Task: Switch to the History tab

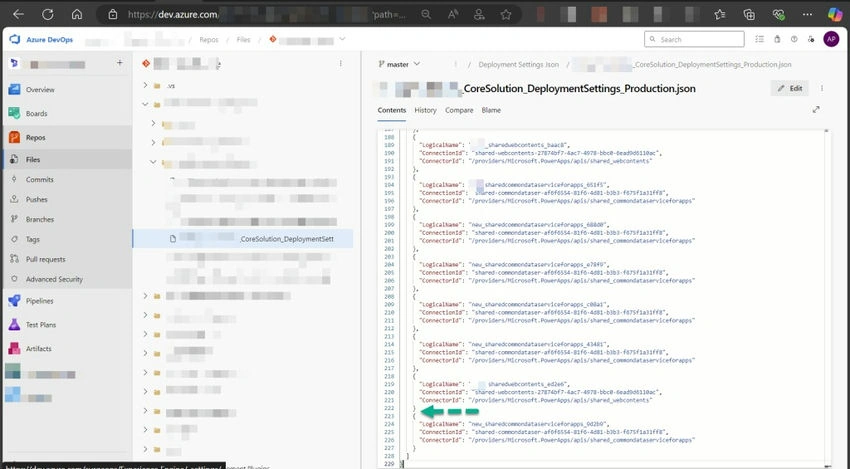Action: pyautogui.click(x=426, y=110)
